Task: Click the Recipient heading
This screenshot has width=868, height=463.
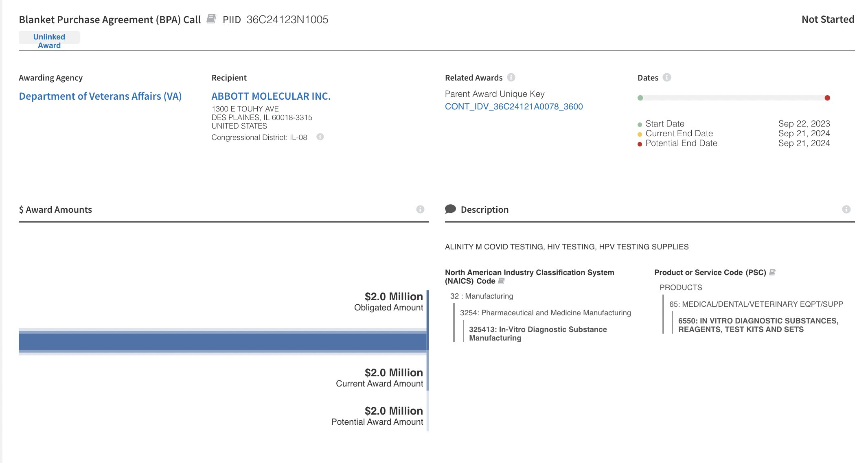Action: [x=229, y=77]
